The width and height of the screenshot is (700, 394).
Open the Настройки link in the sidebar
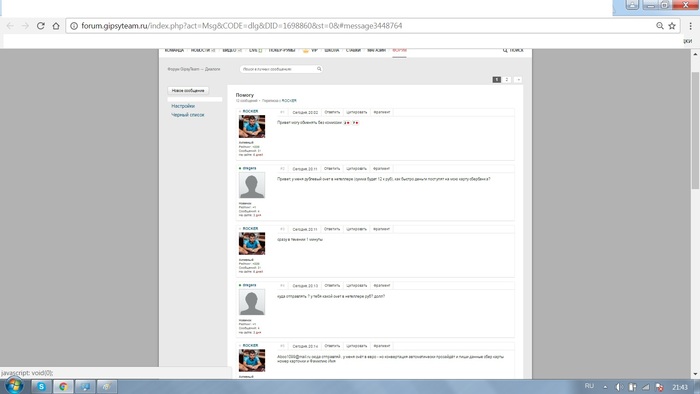(183, 106)
